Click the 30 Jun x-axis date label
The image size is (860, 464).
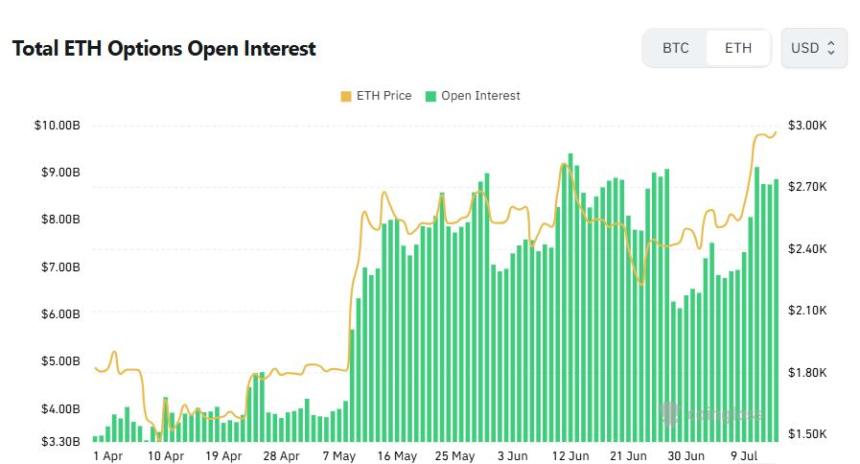point(686,456)
